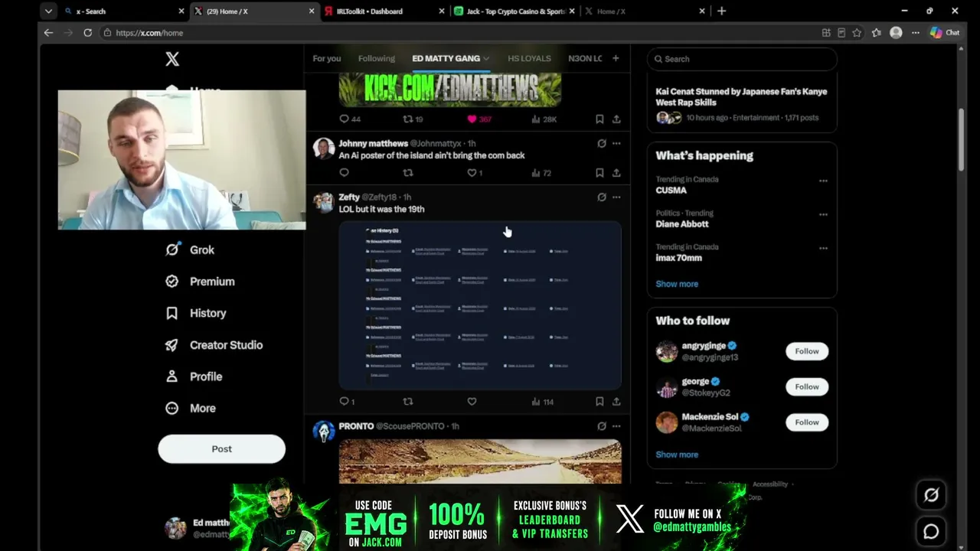This screenshot has width=980, height=551.
Task: Open Grok actions on Zefty's post
Action: [602, 197]
